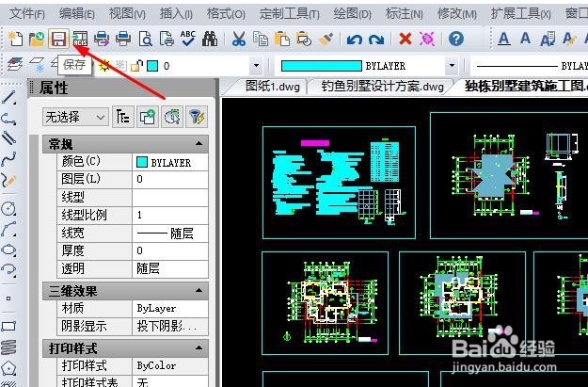Collapse the 打印样式 section
Screen dimensions: 588x387
pos(199,348)
